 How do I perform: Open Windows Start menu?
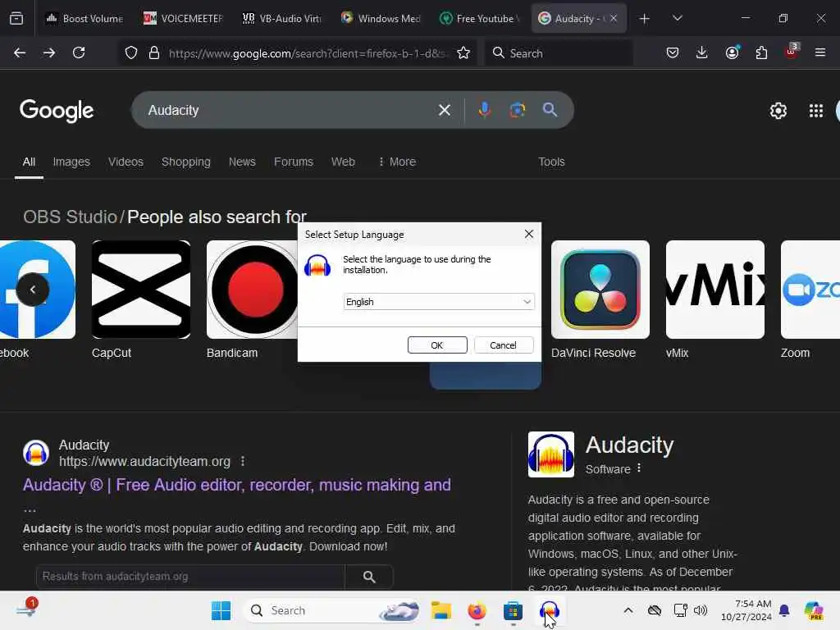(x=221, y=610)
